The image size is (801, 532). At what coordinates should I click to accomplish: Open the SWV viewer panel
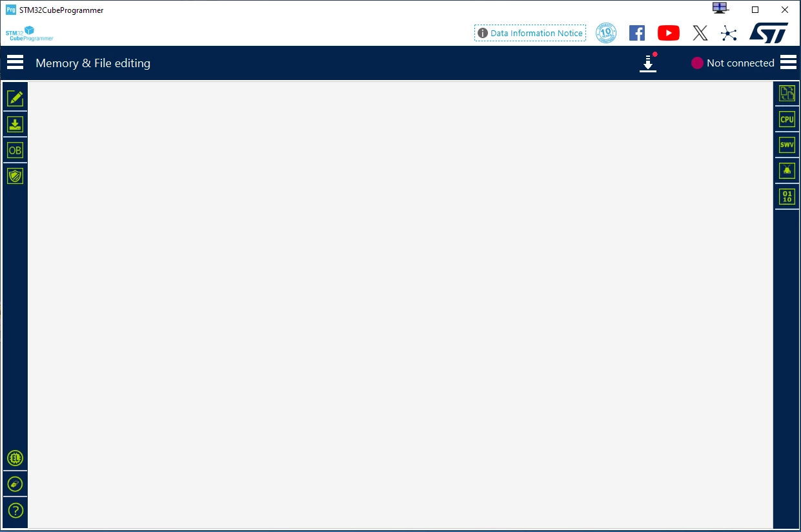(787, 145)
